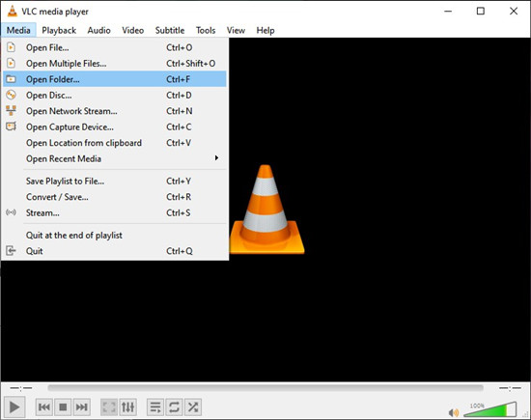Choose Open Capture Device... entry
This screenshot has height=420, width=531.
coord(115,126)
